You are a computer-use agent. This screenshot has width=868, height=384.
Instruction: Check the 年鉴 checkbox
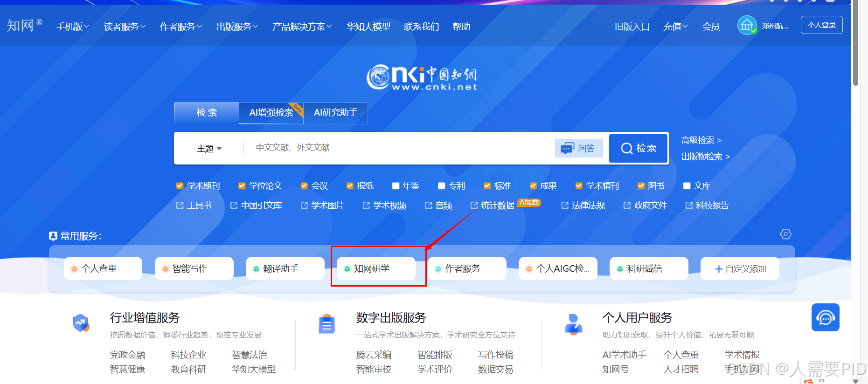396,186
